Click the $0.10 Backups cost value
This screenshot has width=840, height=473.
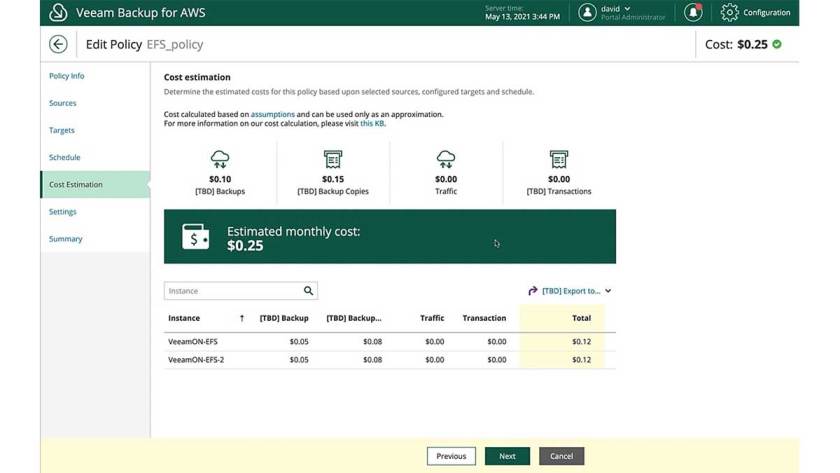click(220, 179)
